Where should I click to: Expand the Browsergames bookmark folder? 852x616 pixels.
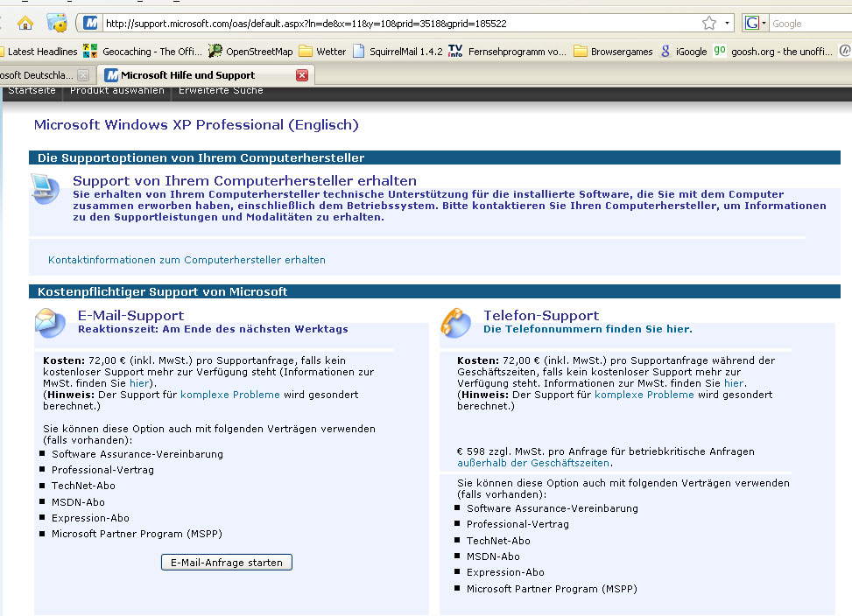pos(614,52)
